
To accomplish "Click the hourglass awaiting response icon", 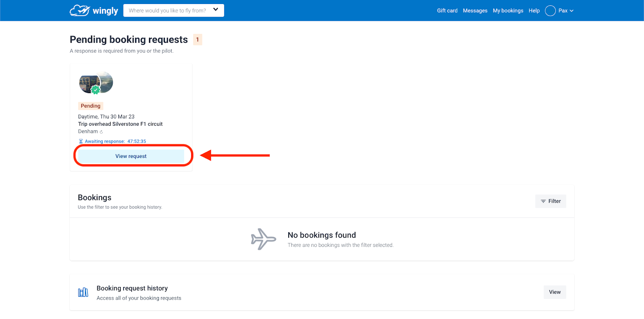I will coord(81,141).
